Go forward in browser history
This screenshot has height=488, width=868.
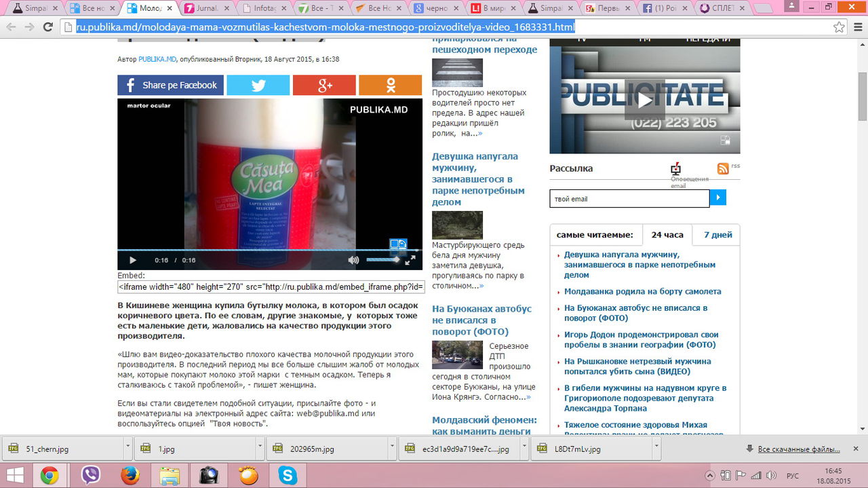coord(29,27)
